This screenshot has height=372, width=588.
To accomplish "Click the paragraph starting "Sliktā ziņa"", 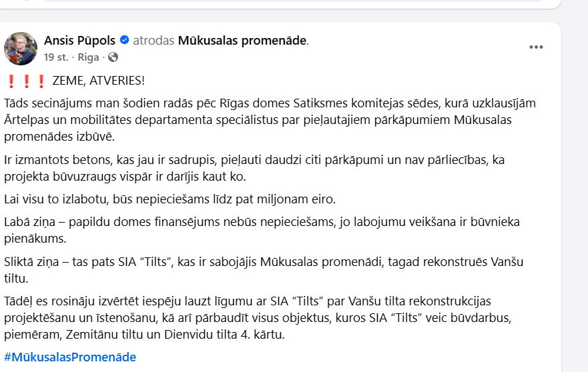I will coord(260,269).
